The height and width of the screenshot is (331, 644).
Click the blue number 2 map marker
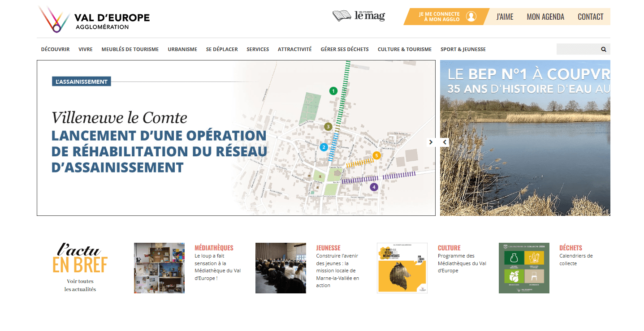point(324,147)
